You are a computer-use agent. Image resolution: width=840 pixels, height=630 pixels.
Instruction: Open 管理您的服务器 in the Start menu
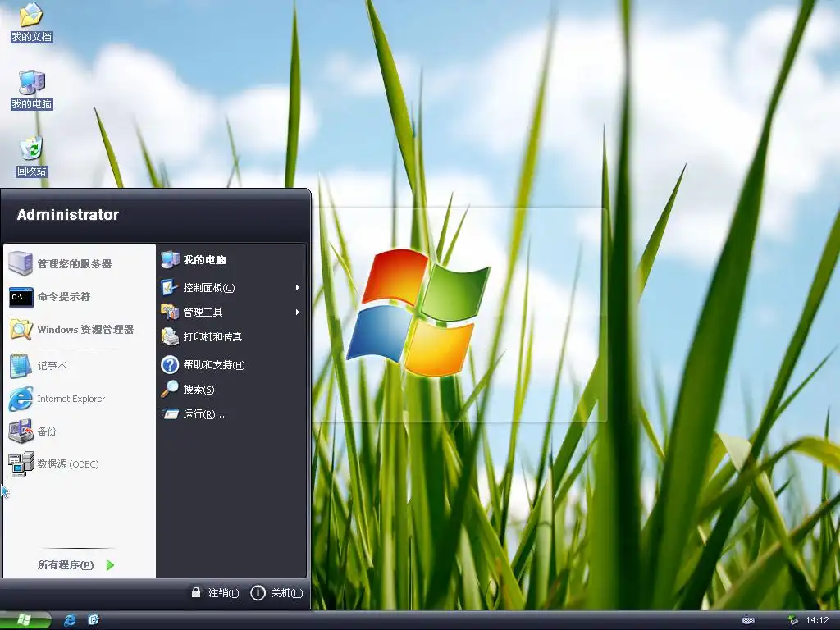coord(80,263)
